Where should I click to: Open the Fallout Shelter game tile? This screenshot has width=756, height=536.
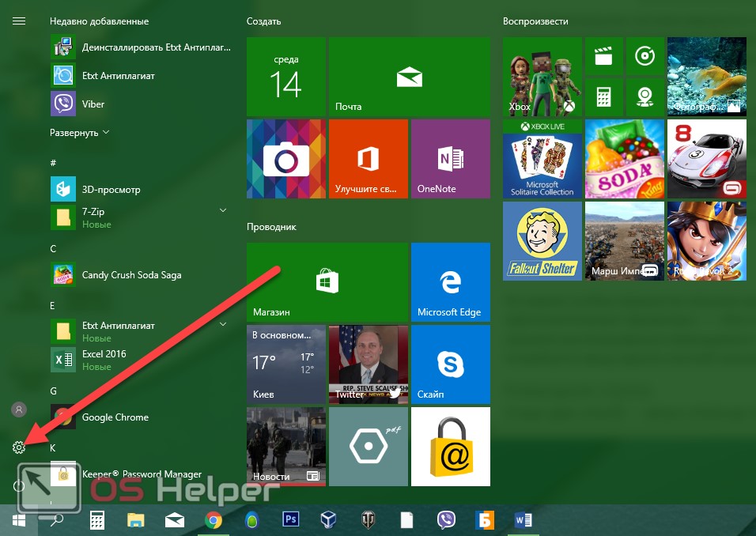(542, 240)
